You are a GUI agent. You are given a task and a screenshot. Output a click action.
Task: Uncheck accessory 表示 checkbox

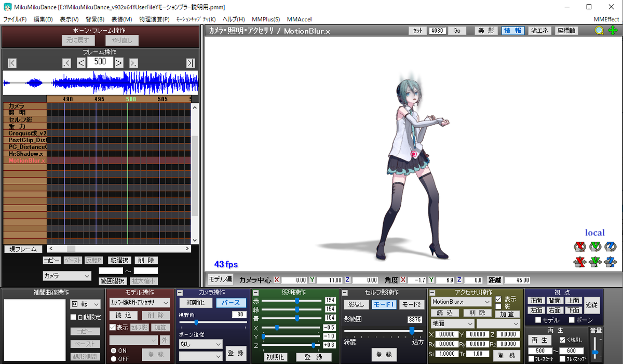pyautogui.click(x=498, y=299)
